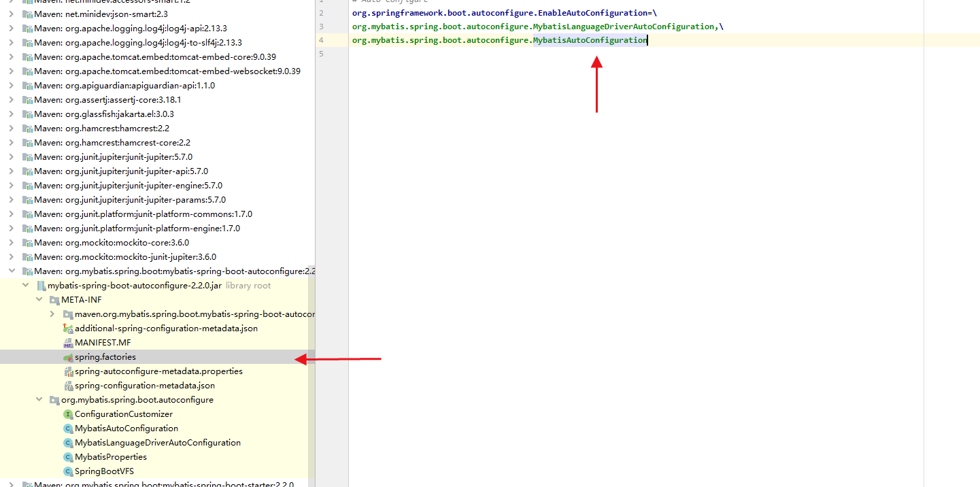Click the ConfigurationCustomizer interface icon
This screenshot has width=980, height=487.
point(68,414)
